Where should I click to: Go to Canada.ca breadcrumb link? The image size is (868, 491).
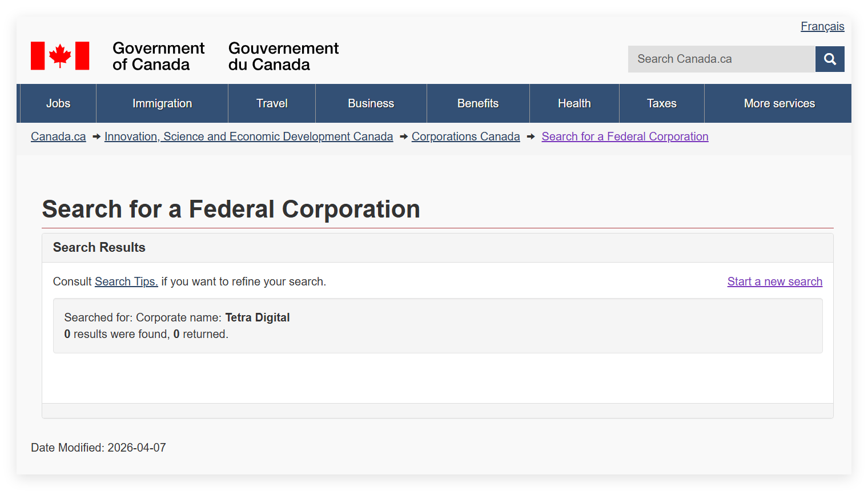pos(58,136)
